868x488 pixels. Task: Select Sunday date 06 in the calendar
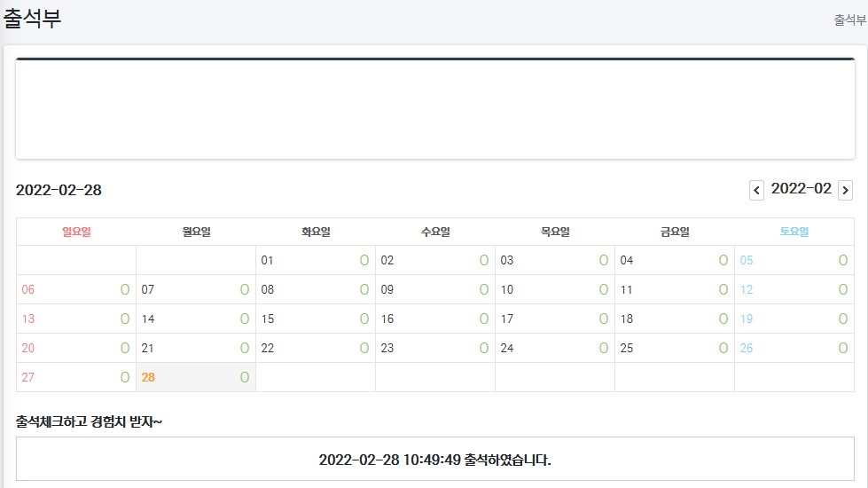[x=28, y=289]
